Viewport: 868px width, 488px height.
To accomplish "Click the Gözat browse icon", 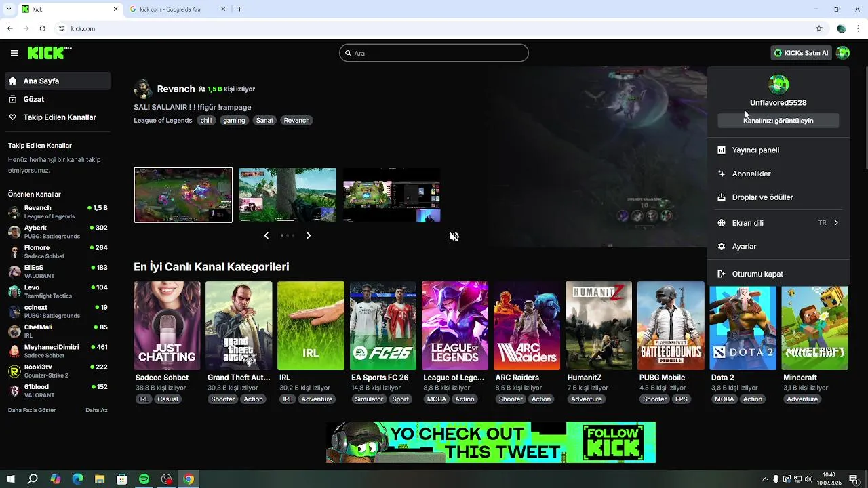I will point(13,99).
